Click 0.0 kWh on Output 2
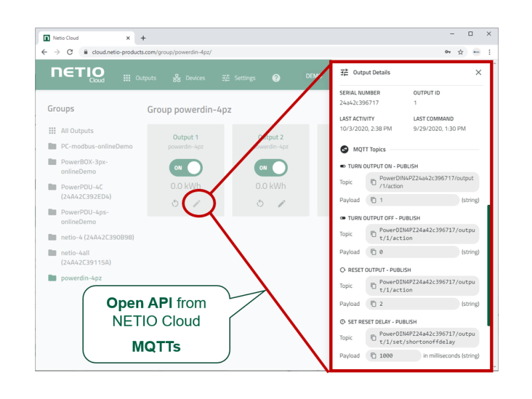 pos(271,186)
